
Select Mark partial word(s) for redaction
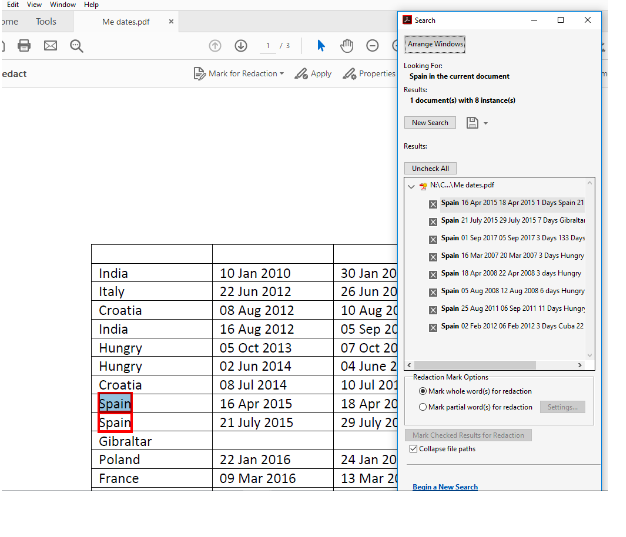[x=422, y=407]
